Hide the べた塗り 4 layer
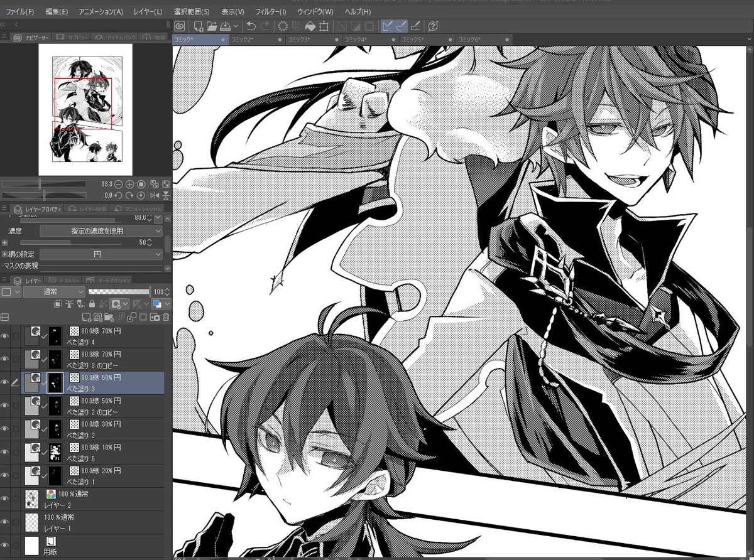 [x=5, y=337]
